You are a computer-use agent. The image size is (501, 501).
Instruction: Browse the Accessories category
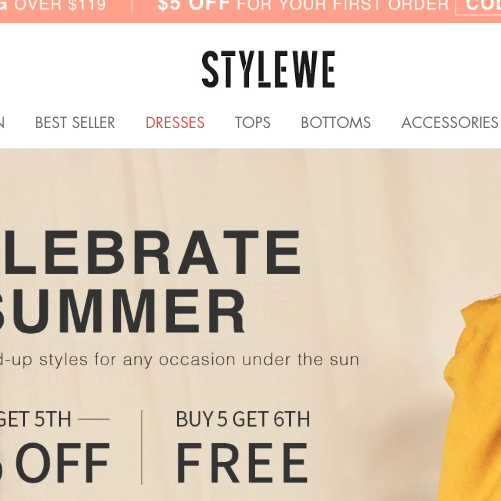click(x=450, y=122)
